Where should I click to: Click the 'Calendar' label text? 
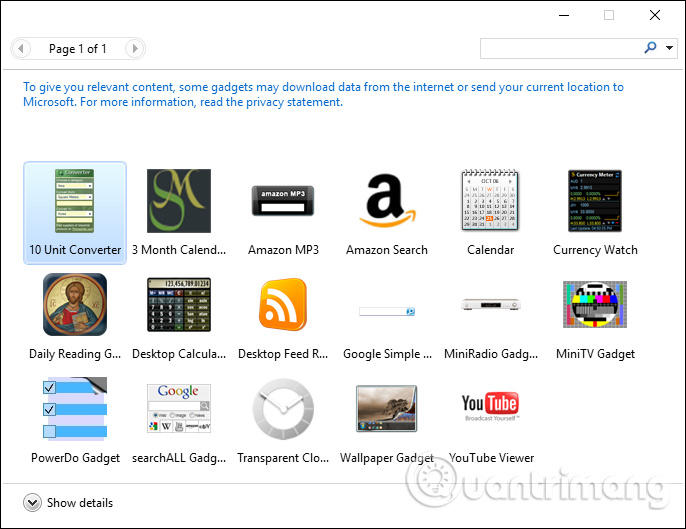click(x=490, y=250)
